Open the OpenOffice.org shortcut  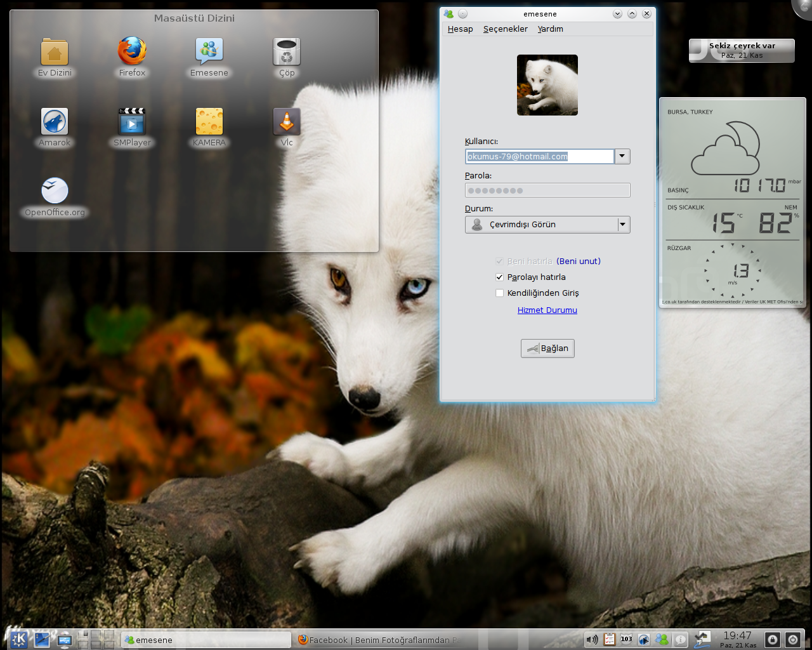(55, 190)
